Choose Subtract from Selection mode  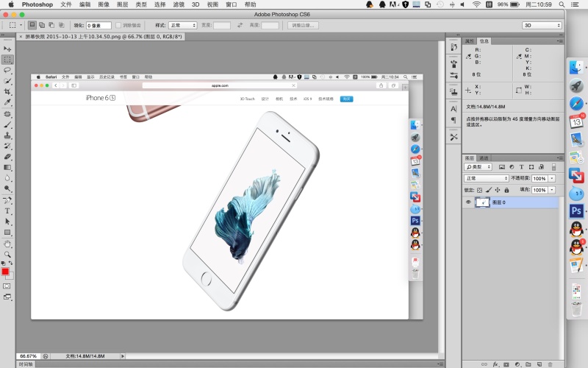point(51,25)
